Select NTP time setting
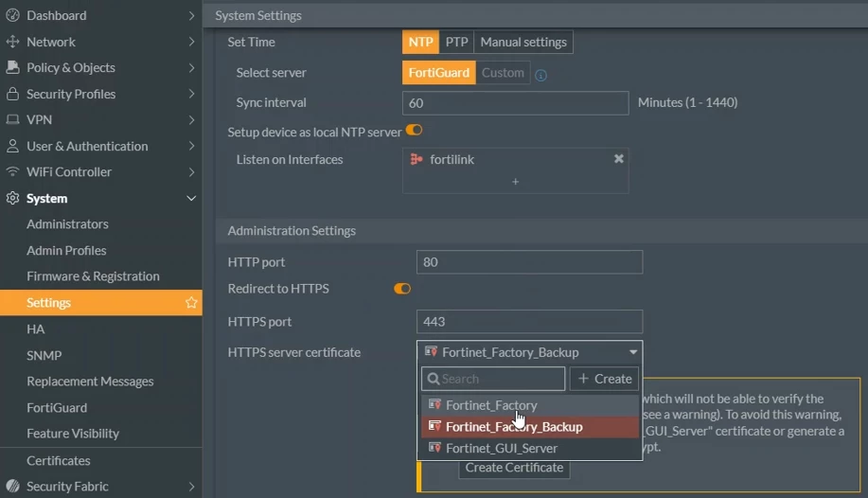Image resolution: width=868 pixels, height=498 pixels. click(x=420, y=42)
